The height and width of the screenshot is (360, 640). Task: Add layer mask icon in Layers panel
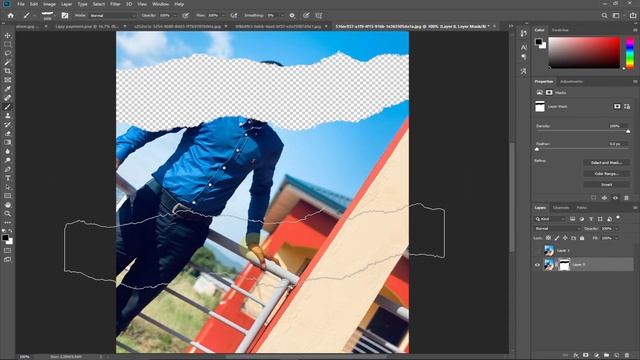(586, 356)
